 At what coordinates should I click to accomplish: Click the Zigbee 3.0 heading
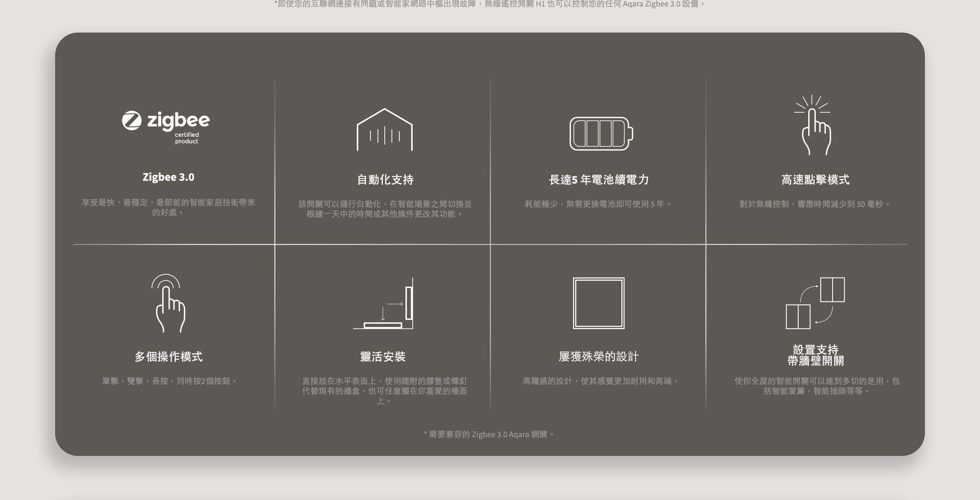tap(168, 177)
